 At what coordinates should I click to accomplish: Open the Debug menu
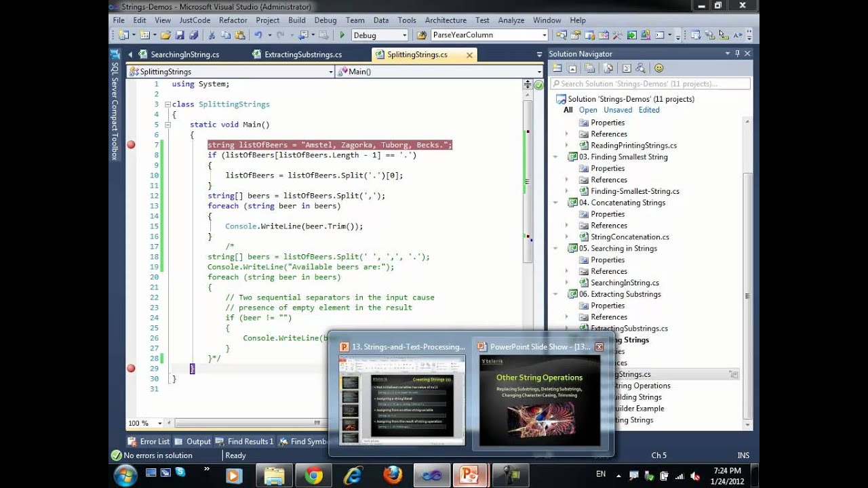pyautogui.click(x=325, y=20)
